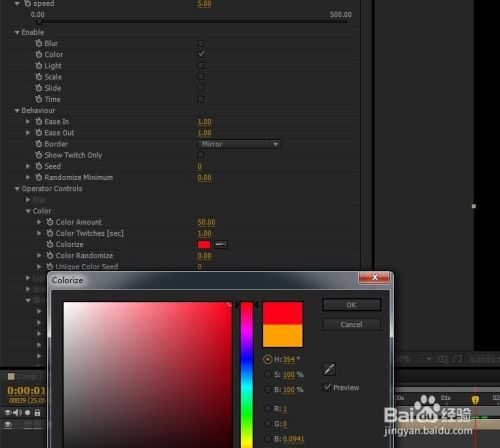Expand the Seed property
This screenshot has height=448, width=500.
click(28, 166)
